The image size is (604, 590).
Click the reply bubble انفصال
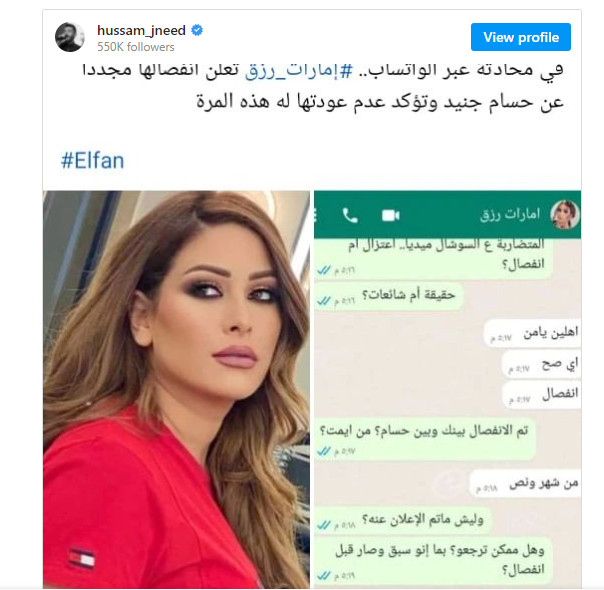tap(541, 395)
